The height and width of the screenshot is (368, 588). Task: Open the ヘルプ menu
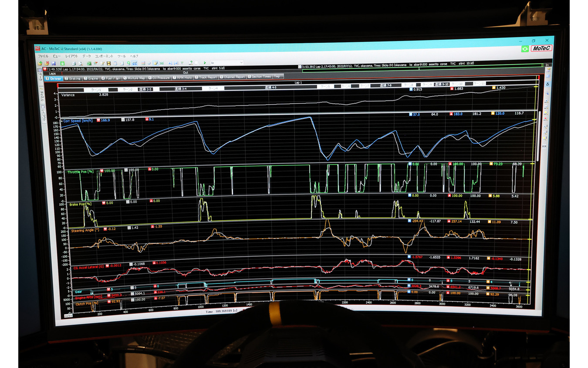134,56
